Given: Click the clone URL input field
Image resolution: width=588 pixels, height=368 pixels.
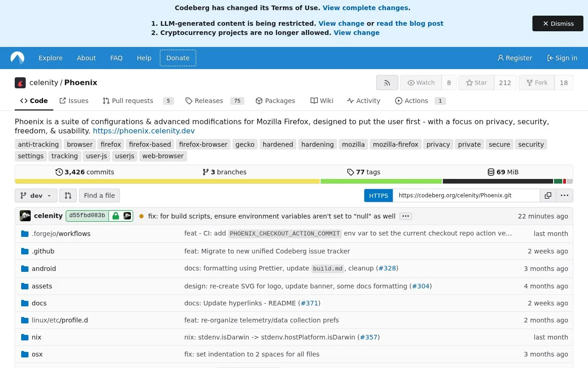Looking at the screenshot, I should point(466,195).
